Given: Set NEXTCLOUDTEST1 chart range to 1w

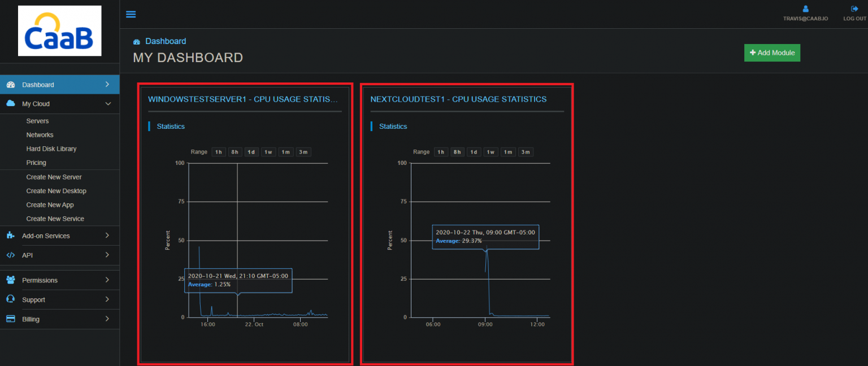Looking at the screenshot, I should point(491,152).
